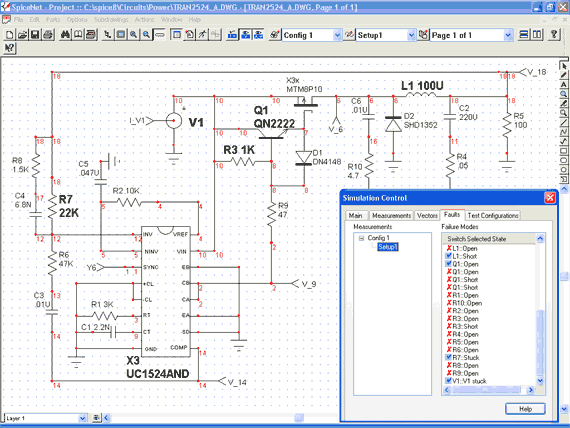Image resolution: width=570 pixels, height=428 pixels.
Task: Click the Open file folder icon
Action: coord(23,35)
